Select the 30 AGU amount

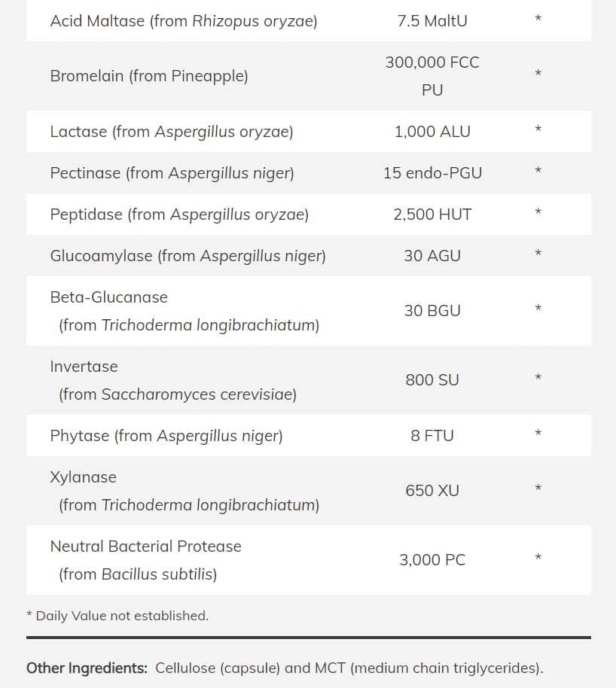pyautogui.click(x=432, y=256)
